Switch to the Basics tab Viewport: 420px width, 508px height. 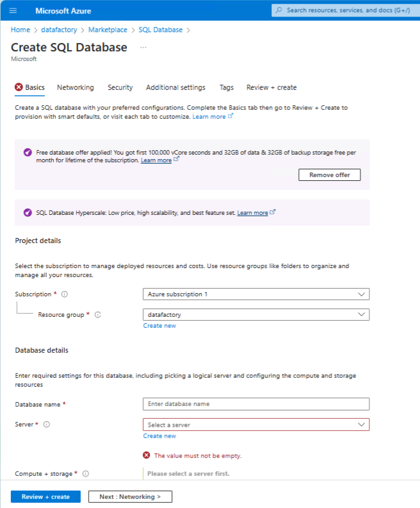(x=29, y=87)
